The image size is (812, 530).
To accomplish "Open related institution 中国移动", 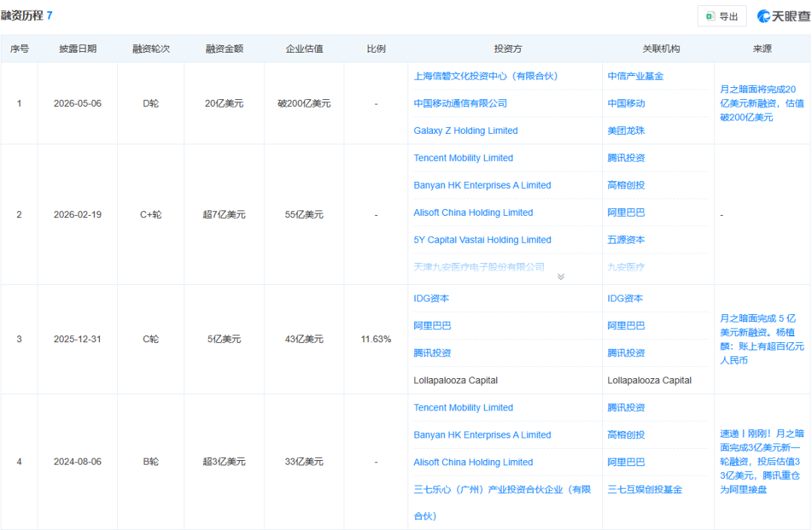I will (626, 104).
